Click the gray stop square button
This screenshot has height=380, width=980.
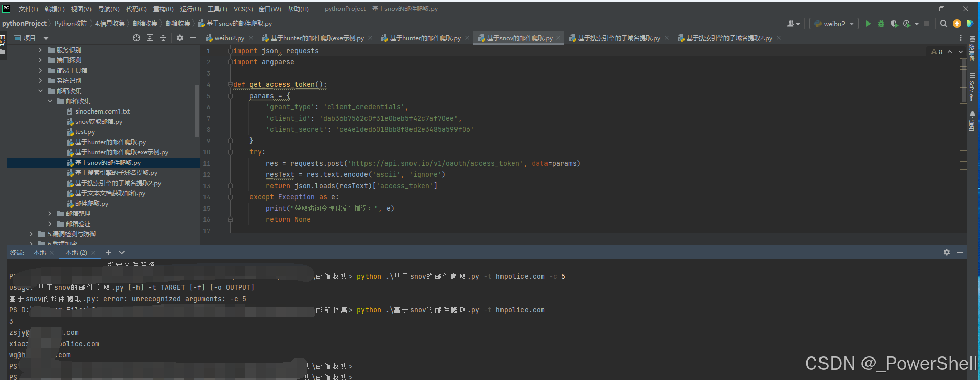pos(927,24)
